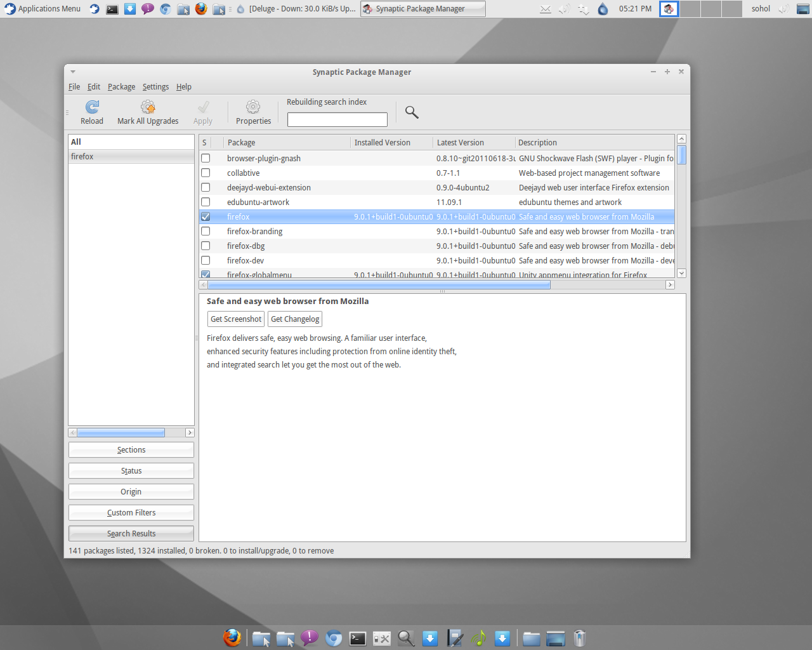Screen dimensions: 812x650
Task: Click the Chromium icon in the top panel
Action: click(x=166, y=9)
